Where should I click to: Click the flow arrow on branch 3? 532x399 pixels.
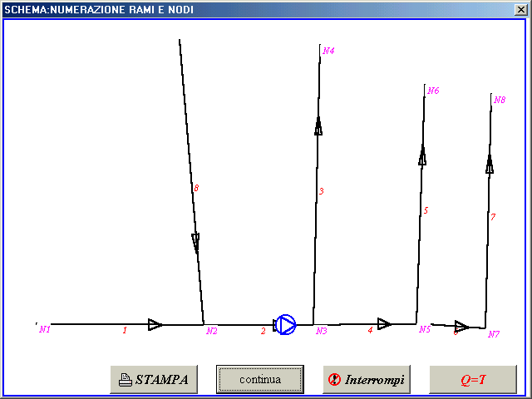318,126
